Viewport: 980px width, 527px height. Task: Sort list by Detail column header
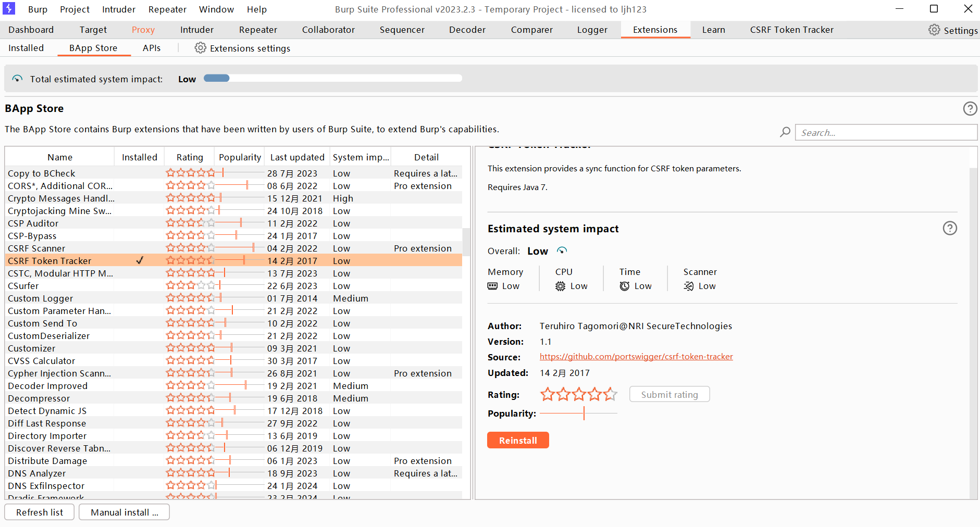coord(426,157)
